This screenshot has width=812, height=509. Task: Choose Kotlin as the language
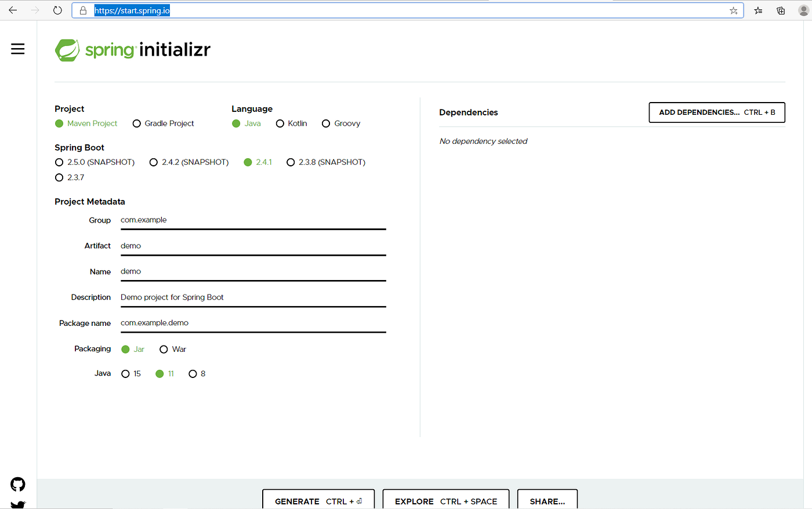[x=291, y=123]
